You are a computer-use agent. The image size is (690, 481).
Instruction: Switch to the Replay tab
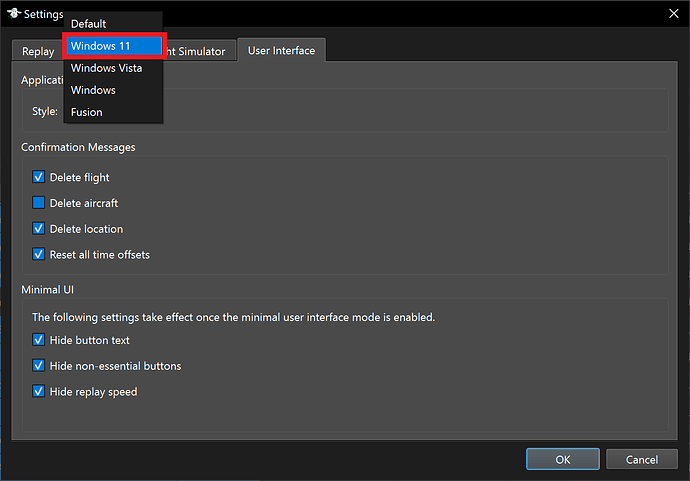pyautogui.click(x=38, y=51)
